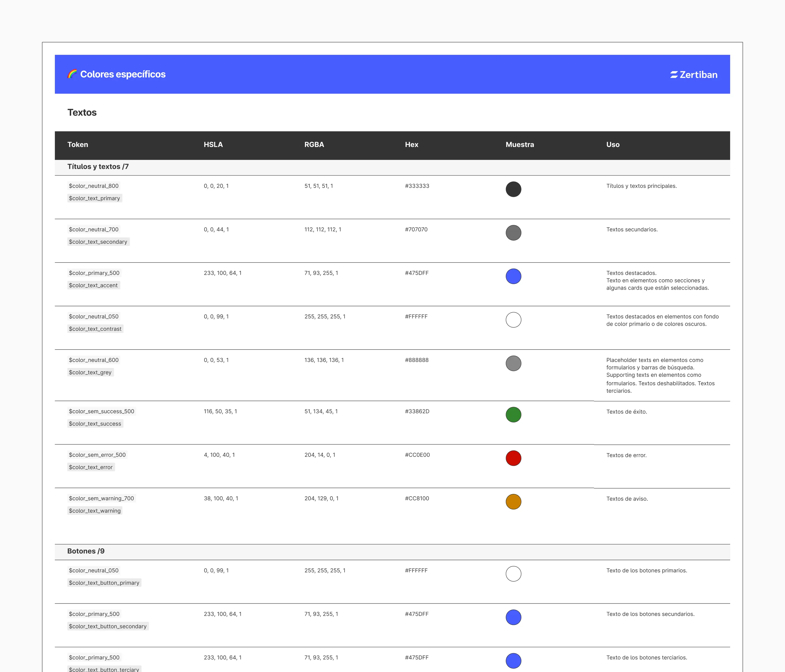Screen dimensions: 785x672
Task: Select the 'Botones /9' section row
Action: tap(86, 551)
